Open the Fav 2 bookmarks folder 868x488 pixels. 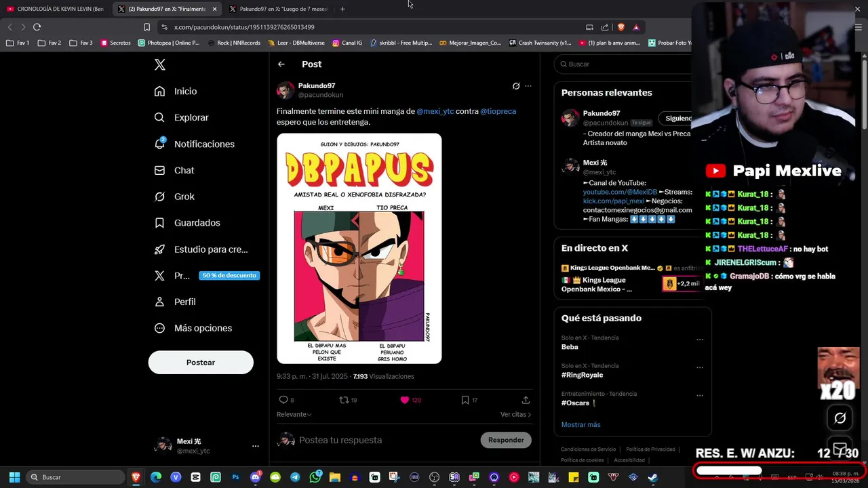pyautogui.click(x=50, y=43)
